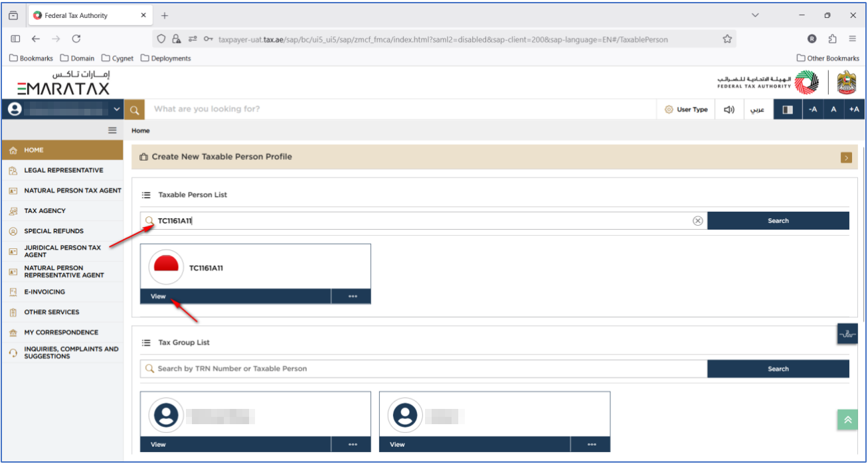Expand the user account dropdown chevron

click(x=118, y=110)
